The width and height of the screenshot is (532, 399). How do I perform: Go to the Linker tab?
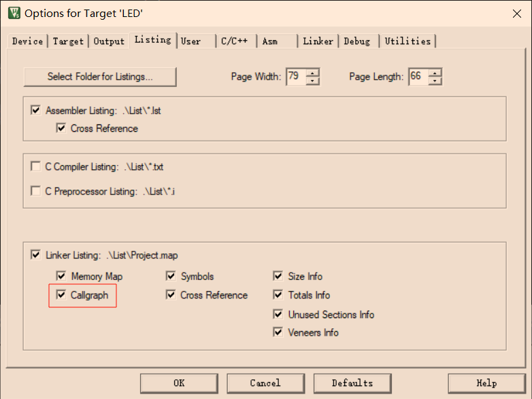318,41
